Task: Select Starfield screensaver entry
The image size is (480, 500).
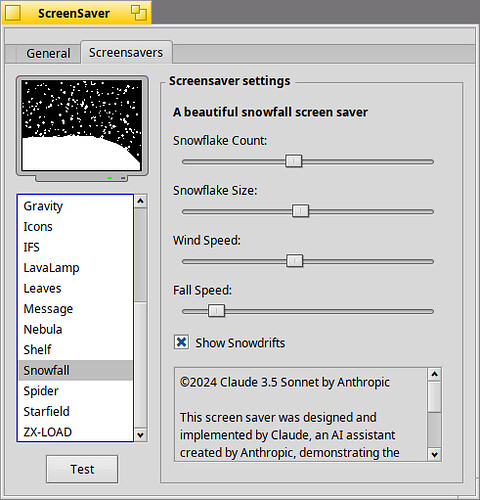Action: 76,412
